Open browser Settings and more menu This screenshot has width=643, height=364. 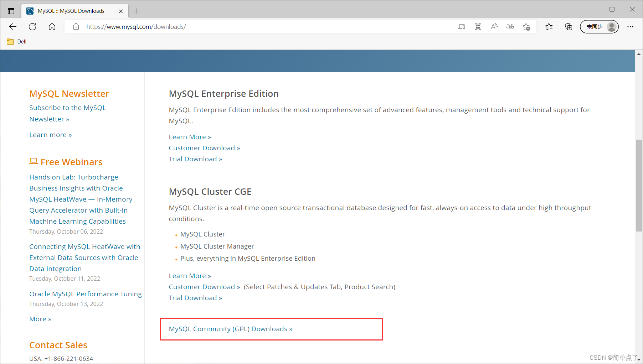point(630,27)
